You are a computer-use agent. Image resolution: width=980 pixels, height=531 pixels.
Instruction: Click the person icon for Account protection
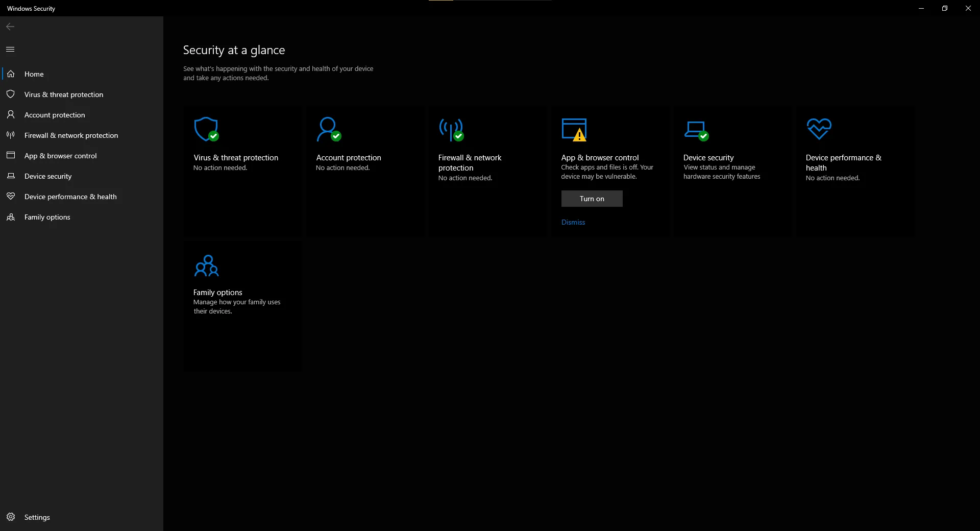pos(11,114)
